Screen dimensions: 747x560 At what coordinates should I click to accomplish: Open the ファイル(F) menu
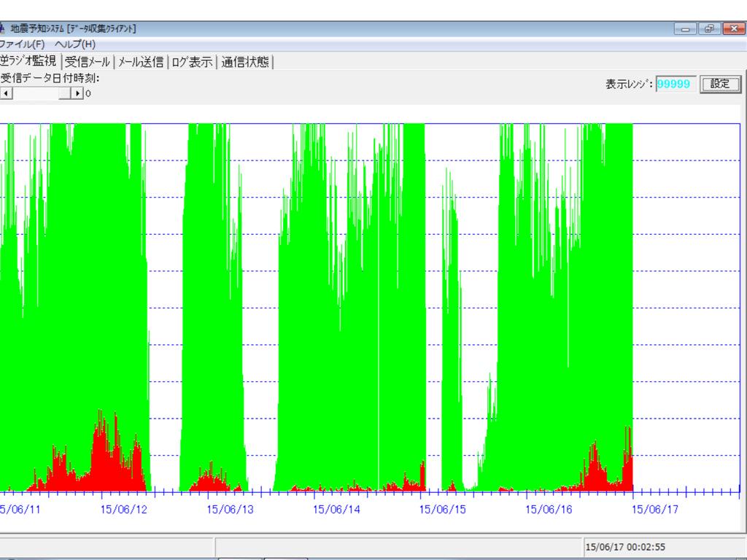pos(21,44)
